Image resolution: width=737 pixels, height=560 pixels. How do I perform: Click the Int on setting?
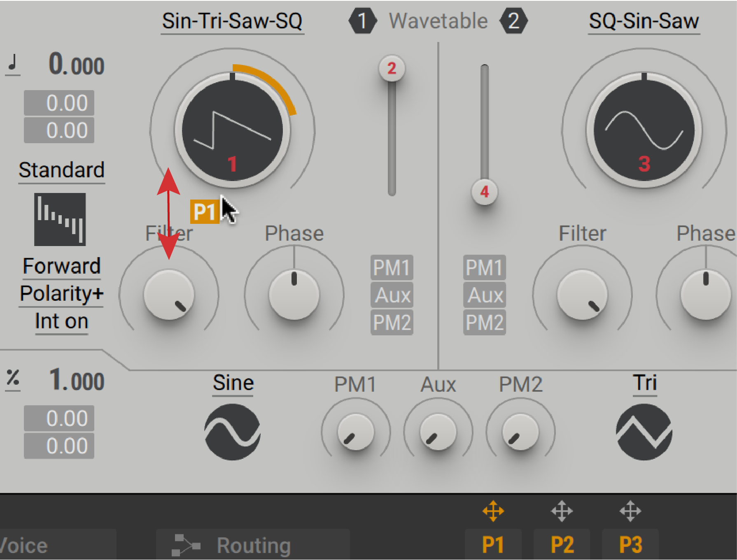tap(62, 321)
